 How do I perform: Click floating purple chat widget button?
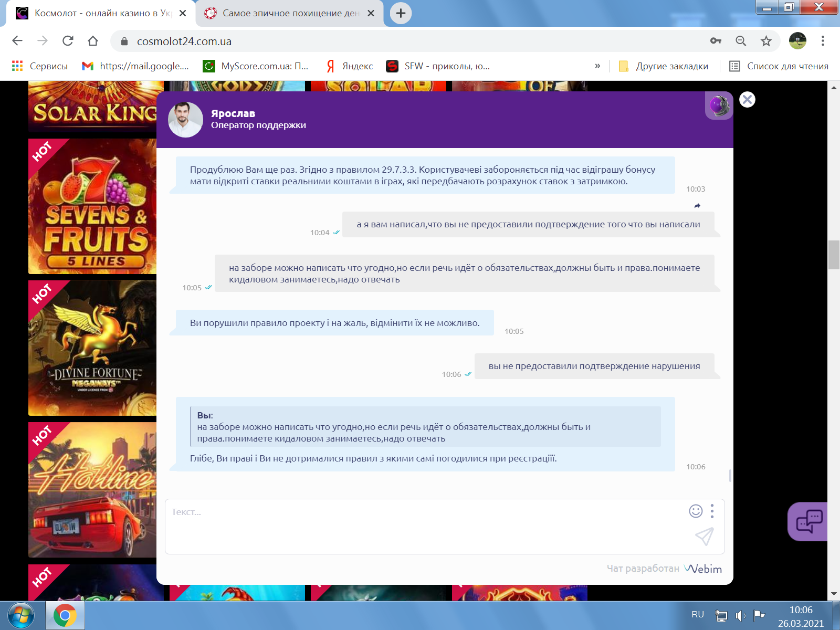point(808,521)
